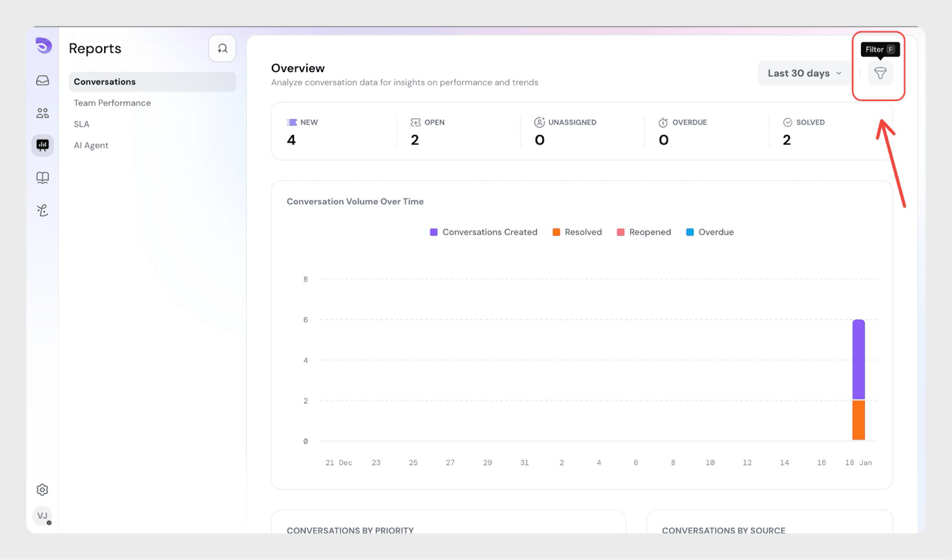
Task: Open the Inbox icon in sidebar
Action: click(43, 80)
